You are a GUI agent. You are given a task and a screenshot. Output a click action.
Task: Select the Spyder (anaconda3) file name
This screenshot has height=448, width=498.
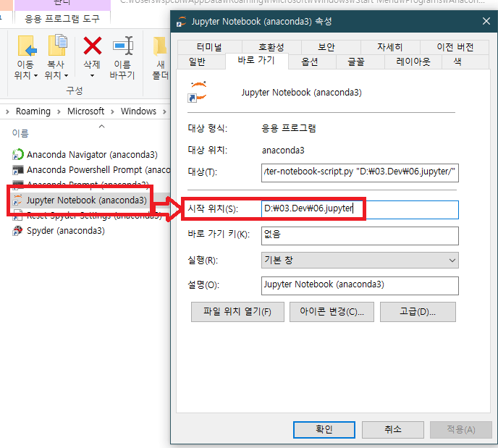tap(66, 231)
